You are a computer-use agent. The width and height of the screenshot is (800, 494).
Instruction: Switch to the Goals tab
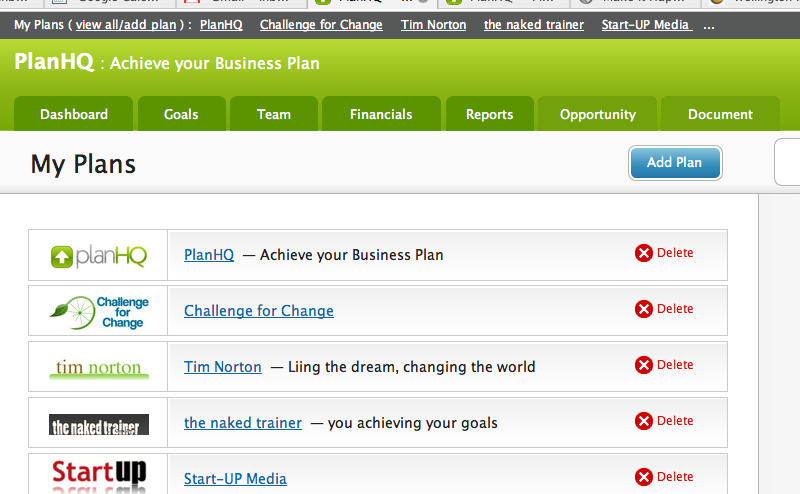tap(181, 114)
